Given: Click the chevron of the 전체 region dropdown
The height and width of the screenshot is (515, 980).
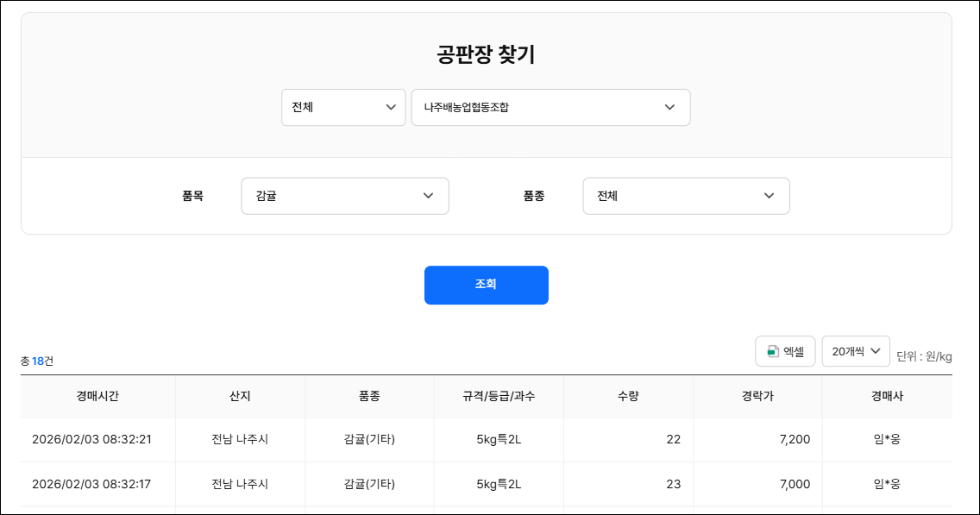Looking at the screenshot, I should coord(392,108).
